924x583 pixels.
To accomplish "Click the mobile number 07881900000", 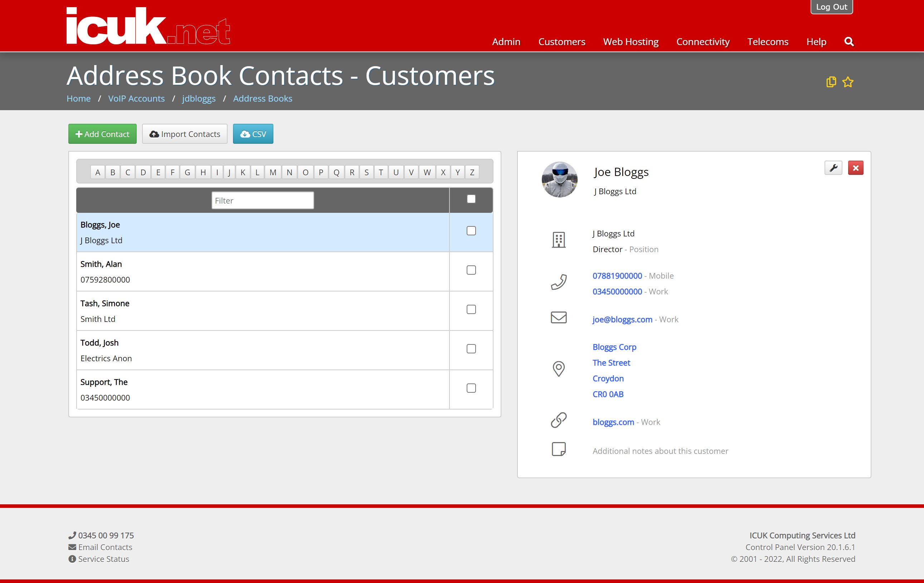I will (617, 276).
